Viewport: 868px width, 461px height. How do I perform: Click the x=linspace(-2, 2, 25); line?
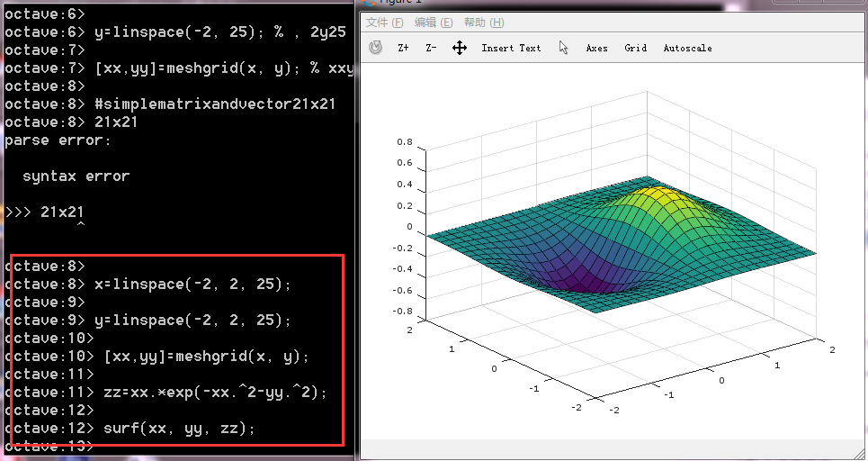coord(148,285)
